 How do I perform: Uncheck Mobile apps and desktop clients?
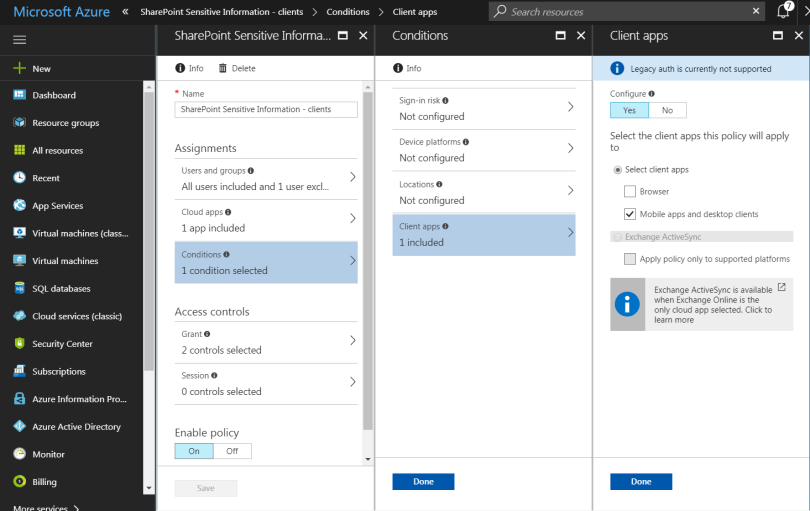click(x=630, y=214)
